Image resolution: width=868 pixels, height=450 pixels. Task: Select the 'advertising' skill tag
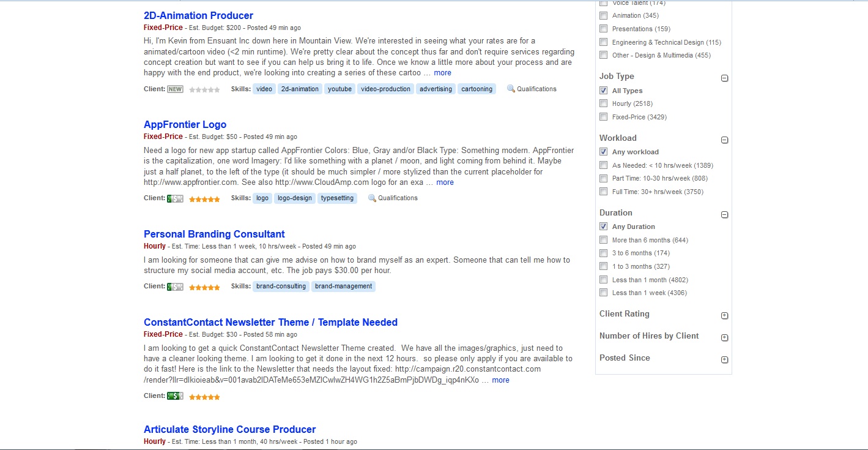coord(436,89)
